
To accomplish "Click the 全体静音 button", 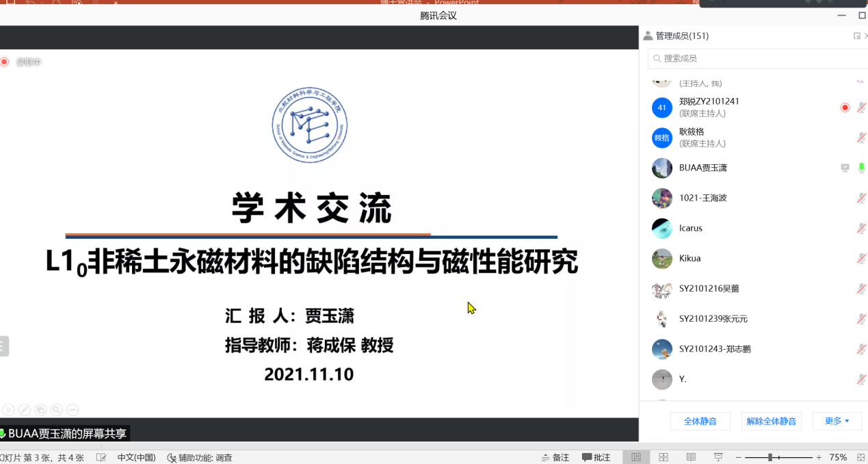I will click(700, 421).
